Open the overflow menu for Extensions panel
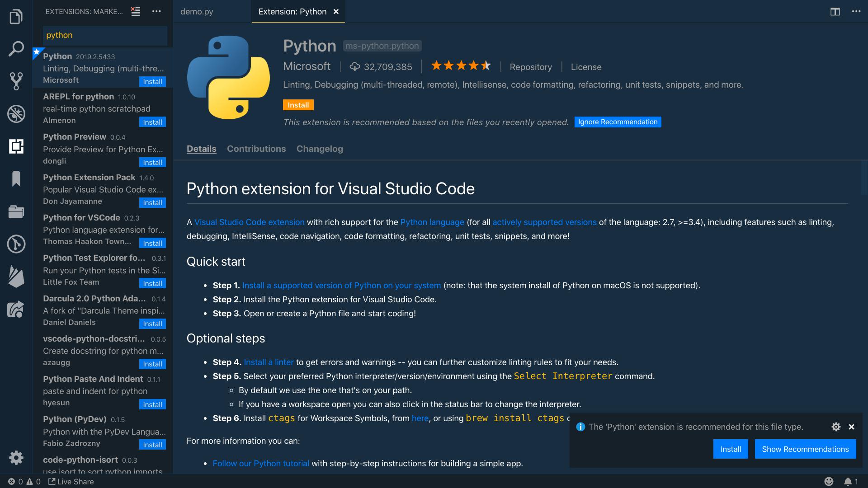The width and height of the screenshot is (868, 488). 157,11
